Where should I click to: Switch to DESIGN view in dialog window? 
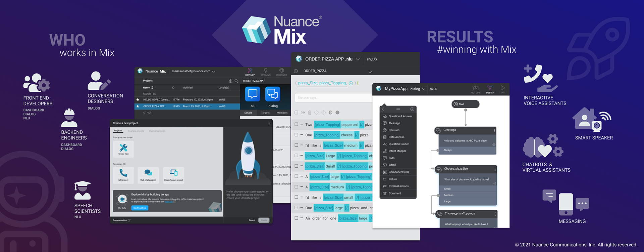point(490,89)
